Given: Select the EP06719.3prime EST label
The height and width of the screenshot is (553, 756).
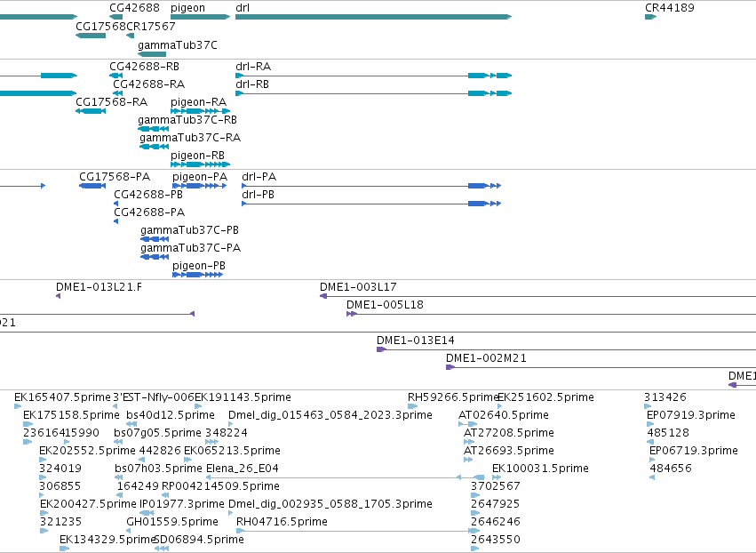Looking at the screenshot, I should pyautogui.click(x=694, y=451).
